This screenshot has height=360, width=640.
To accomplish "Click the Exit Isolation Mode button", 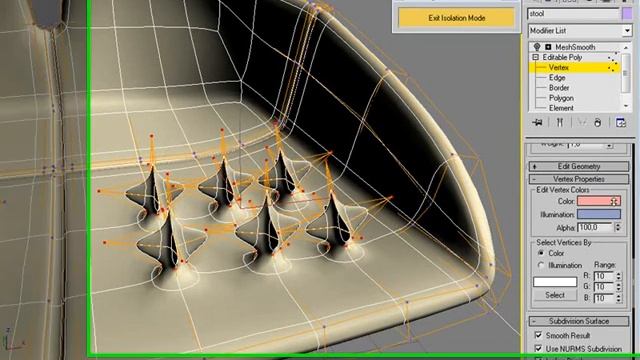I will (x=457, y=18).
